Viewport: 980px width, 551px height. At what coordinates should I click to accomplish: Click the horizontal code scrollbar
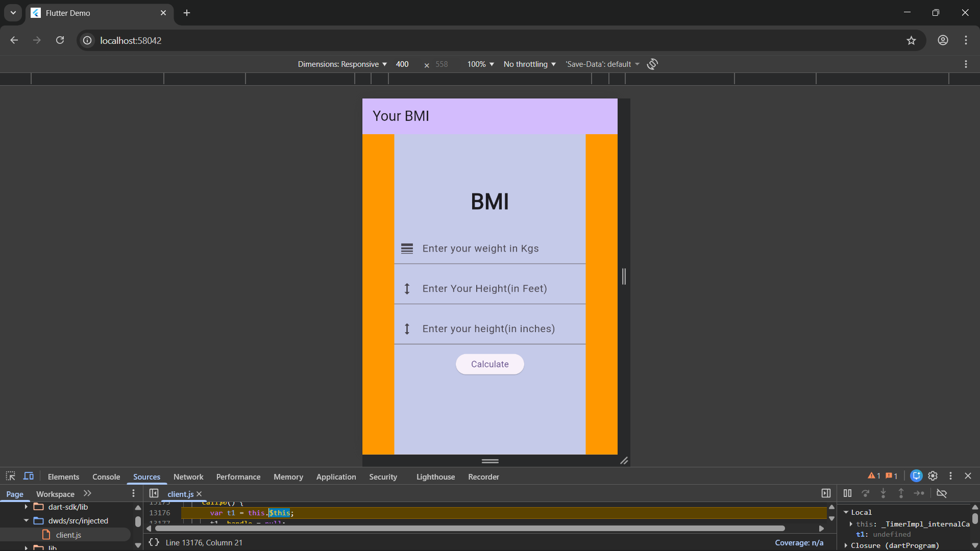470,529
